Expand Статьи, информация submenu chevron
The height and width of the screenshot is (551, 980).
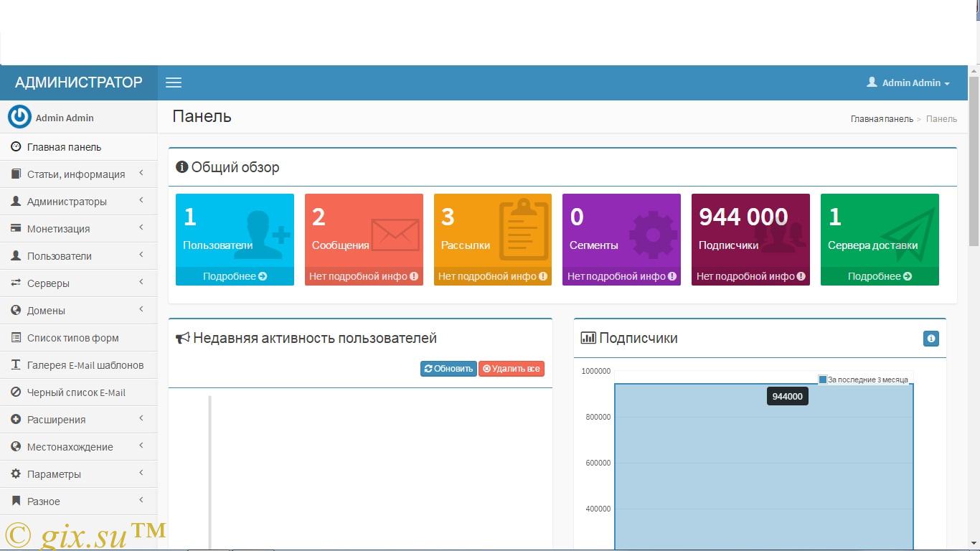pyautogui.click(x=141, y=173)
